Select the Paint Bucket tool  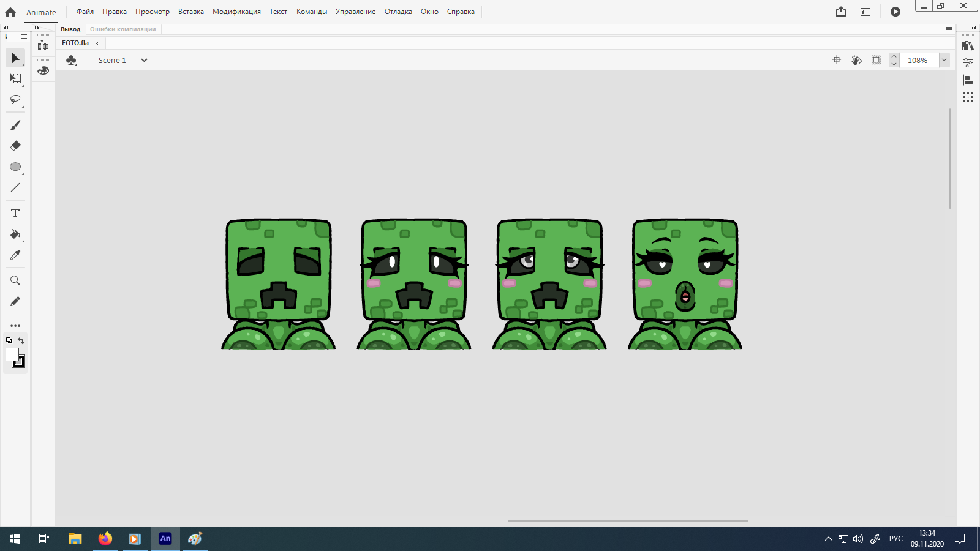pos(15,234)
